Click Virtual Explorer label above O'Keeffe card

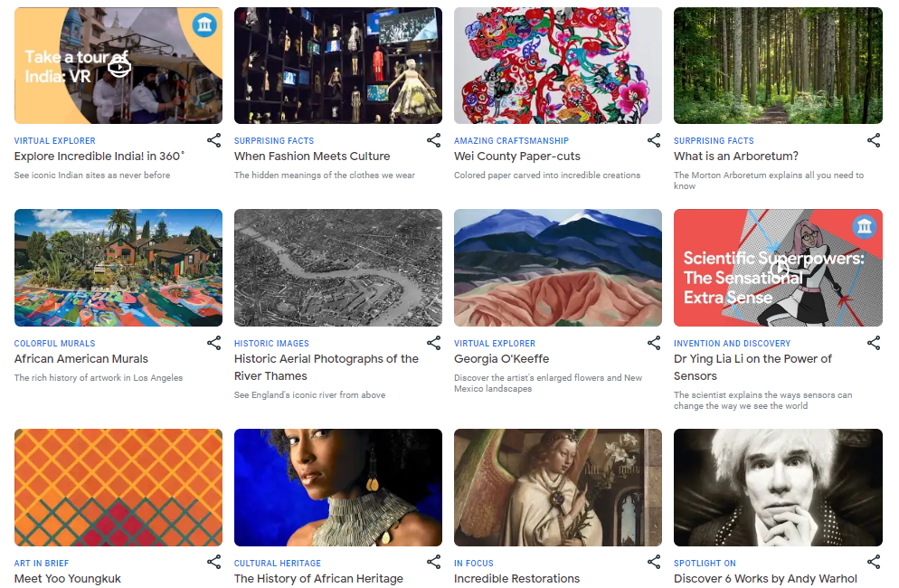pos(495,343)
